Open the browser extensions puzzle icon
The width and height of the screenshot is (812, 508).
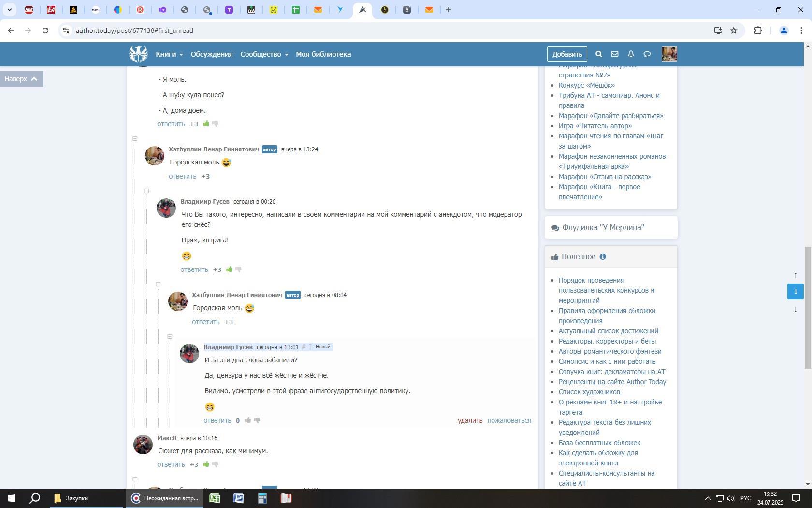coord(758,30)
